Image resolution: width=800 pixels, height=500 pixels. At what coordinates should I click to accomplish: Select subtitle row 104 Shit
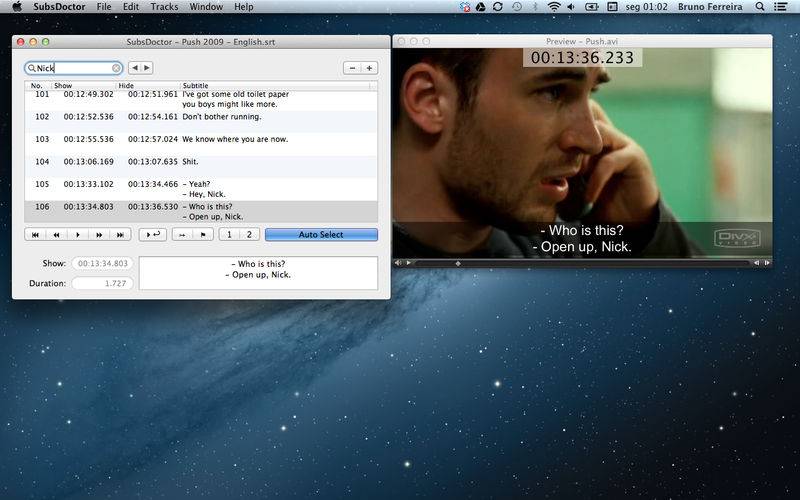pyautogui.click(x=201, y=166)
